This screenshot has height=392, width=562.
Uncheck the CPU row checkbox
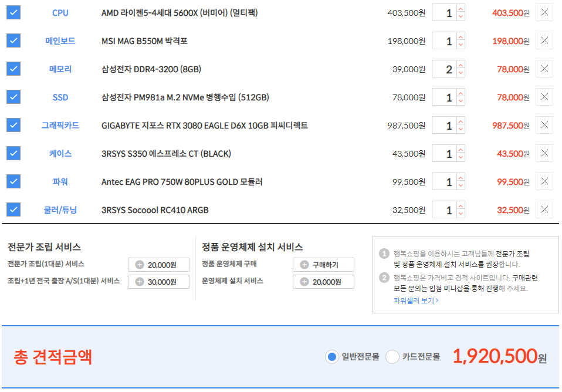(x=13, y=12)
